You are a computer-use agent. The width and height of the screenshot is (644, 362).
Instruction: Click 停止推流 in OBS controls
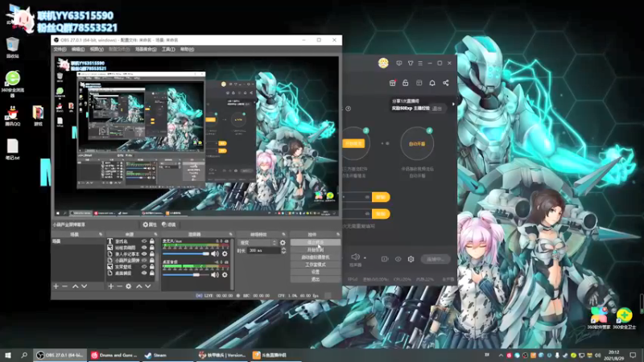(x=316, y=242)
